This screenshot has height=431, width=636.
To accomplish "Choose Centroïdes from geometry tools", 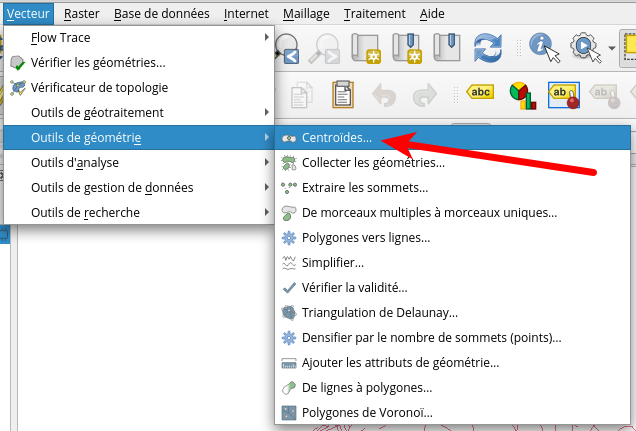I will click(x=336, y=138).
